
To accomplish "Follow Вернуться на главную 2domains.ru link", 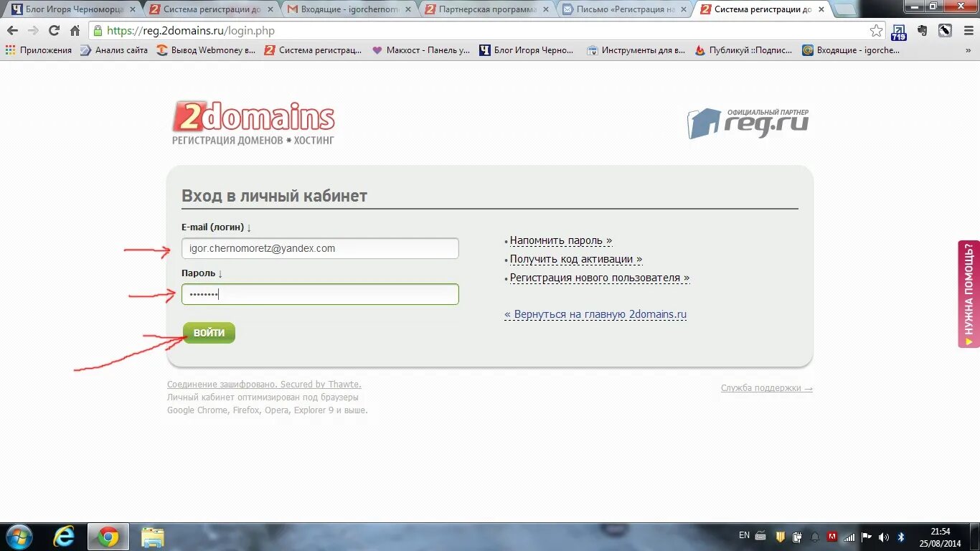I will [595, 314].
